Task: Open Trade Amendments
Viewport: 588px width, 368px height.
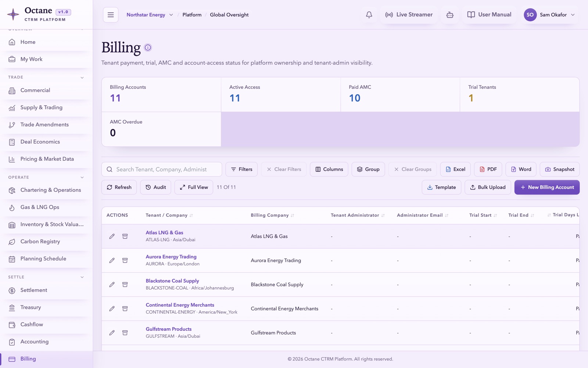Action: pos(46,125)
